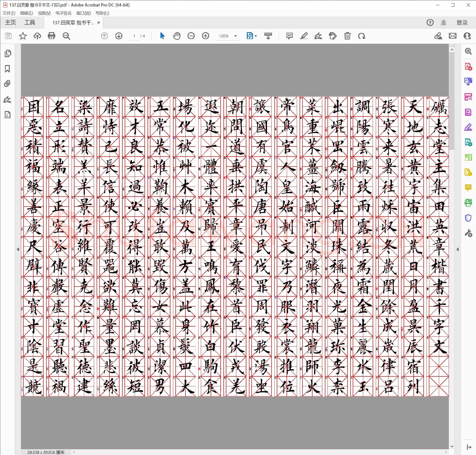Open the 120% zoom level dropdown

click(235, 36)
